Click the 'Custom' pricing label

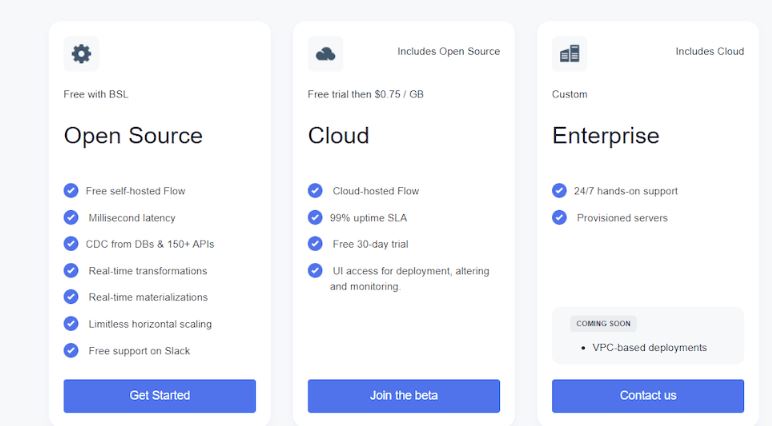[x=570, y=94]
